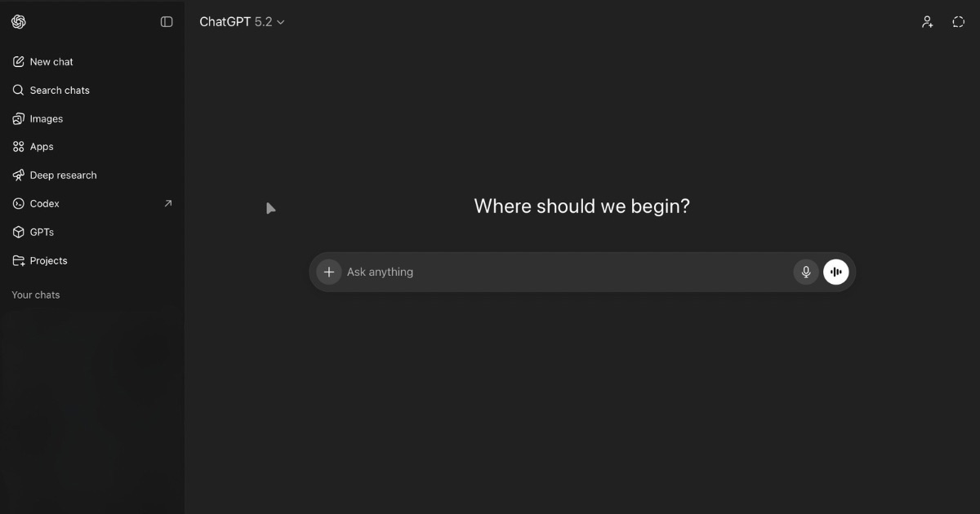The width and height of the screenshot is (980, 514).
Task: Browse GPTs from the sidebar
Action: [x=42, y=232]
